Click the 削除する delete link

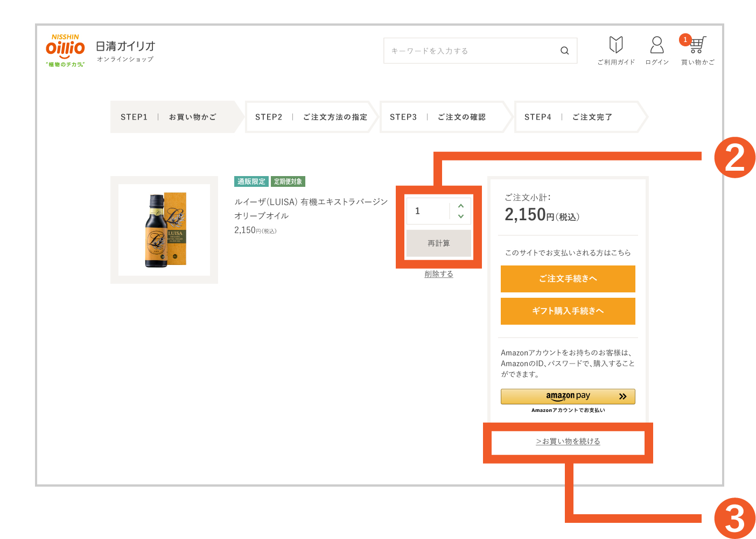439,274
